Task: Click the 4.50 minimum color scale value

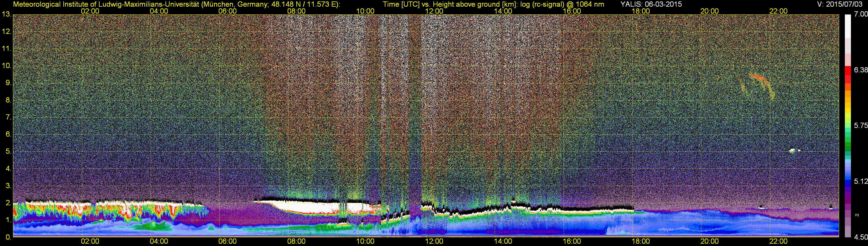Action: coord(860,237)
